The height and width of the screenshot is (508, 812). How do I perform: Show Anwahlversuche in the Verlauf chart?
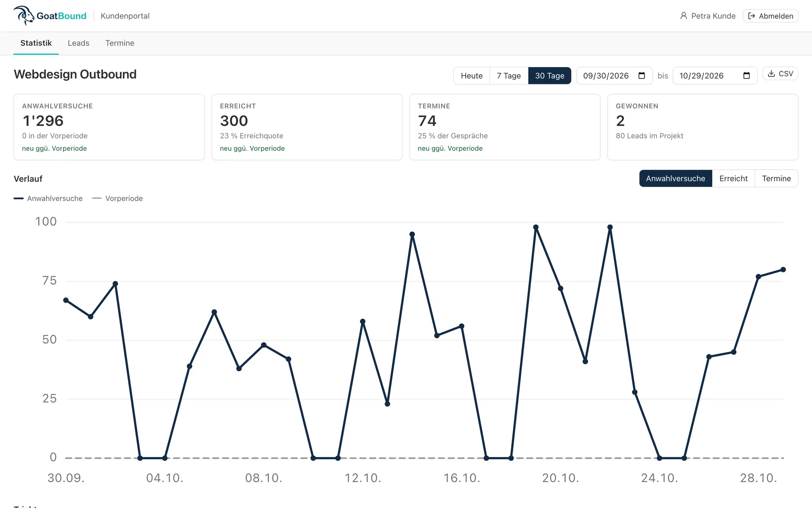pyautogui.click(x=675, y=178)
